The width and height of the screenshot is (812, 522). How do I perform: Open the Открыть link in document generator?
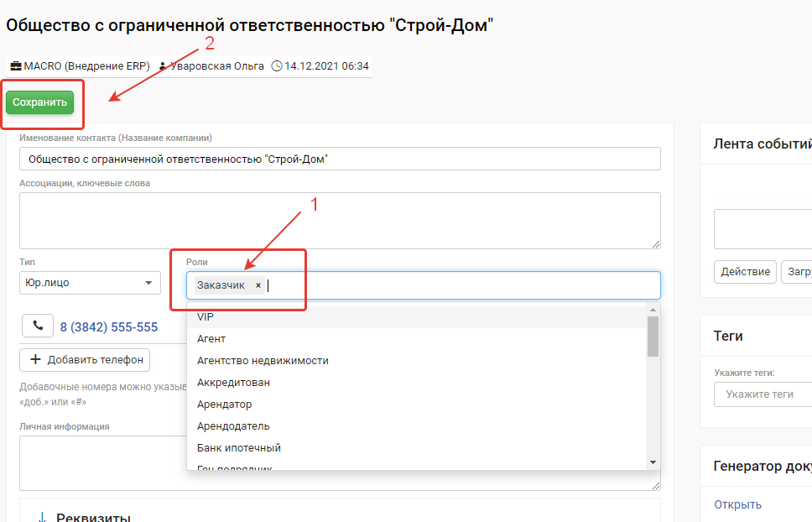[x=737, y=504]
